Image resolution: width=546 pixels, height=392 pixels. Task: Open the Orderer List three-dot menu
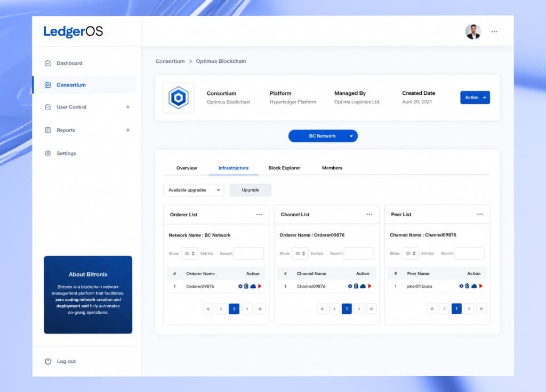[x=259, y=215]
